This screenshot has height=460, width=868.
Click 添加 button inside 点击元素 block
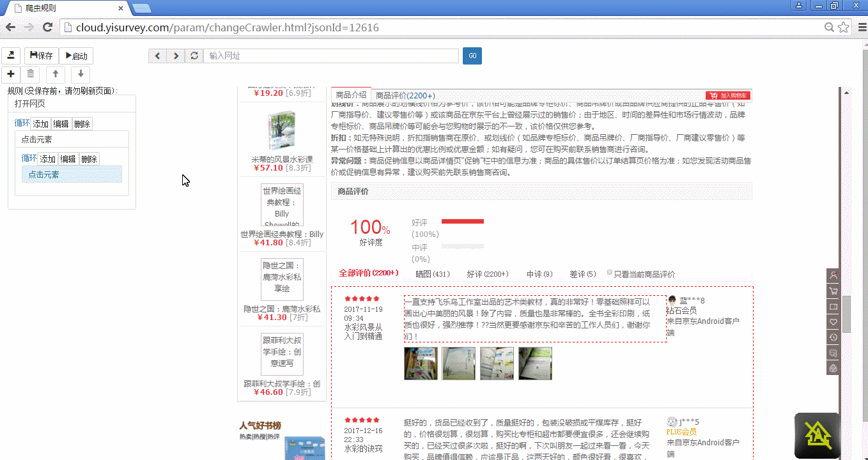(x=48, y=159)
